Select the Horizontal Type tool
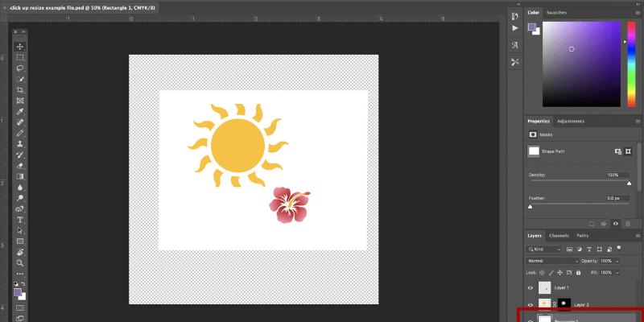This screenshot has width=644, height=322. [x=20, y=219]
